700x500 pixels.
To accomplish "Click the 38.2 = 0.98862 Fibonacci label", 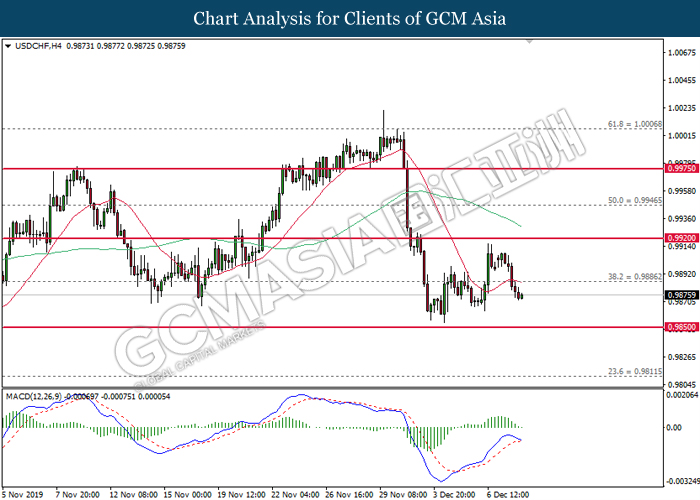I will point(635,277).
